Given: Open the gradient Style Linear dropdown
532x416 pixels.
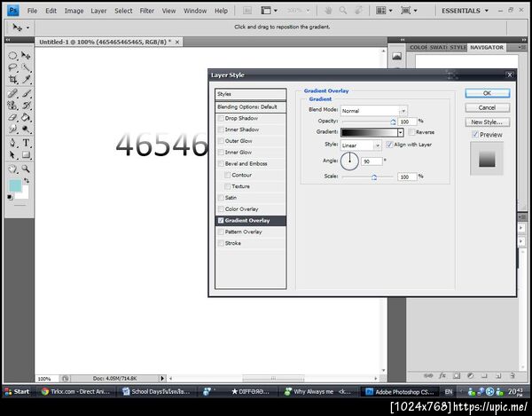Looking at the screenshot, I should coord(361,145).
